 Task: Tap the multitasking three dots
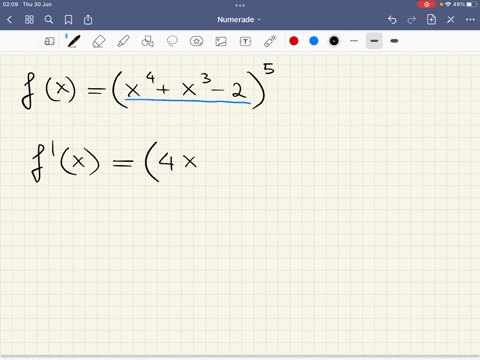coord(240,5)
